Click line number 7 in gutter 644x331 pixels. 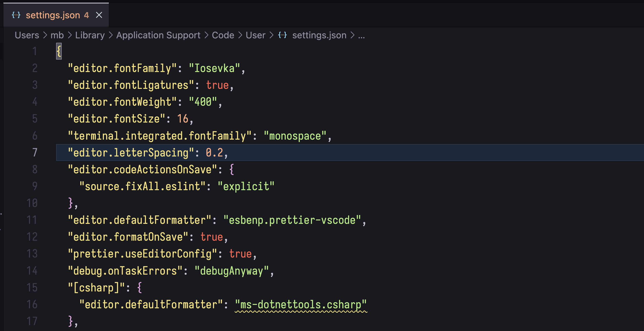click(35, 152)
